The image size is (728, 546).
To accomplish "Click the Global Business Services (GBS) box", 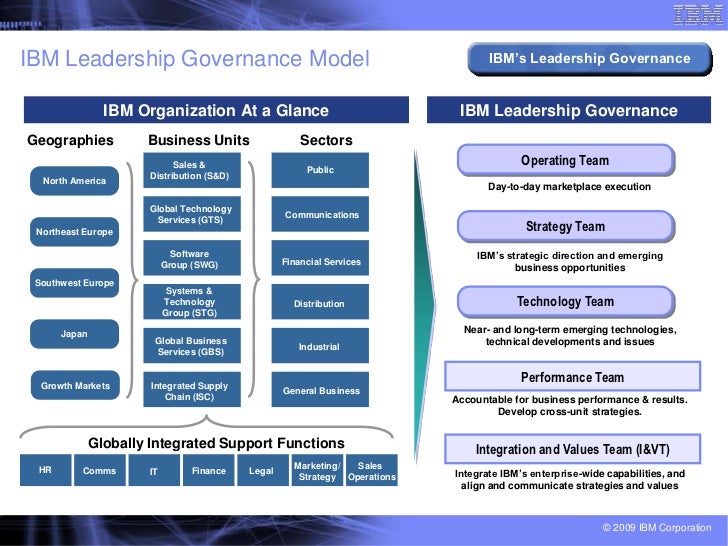I will (x=192, y=346).
